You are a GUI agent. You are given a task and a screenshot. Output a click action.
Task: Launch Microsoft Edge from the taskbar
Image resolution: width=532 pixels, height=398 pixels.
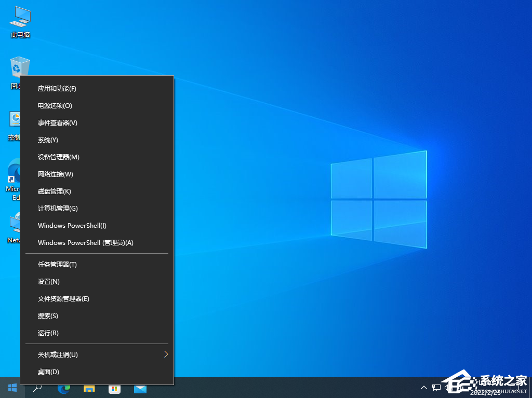pyautogui.click(x=63, y=388)
